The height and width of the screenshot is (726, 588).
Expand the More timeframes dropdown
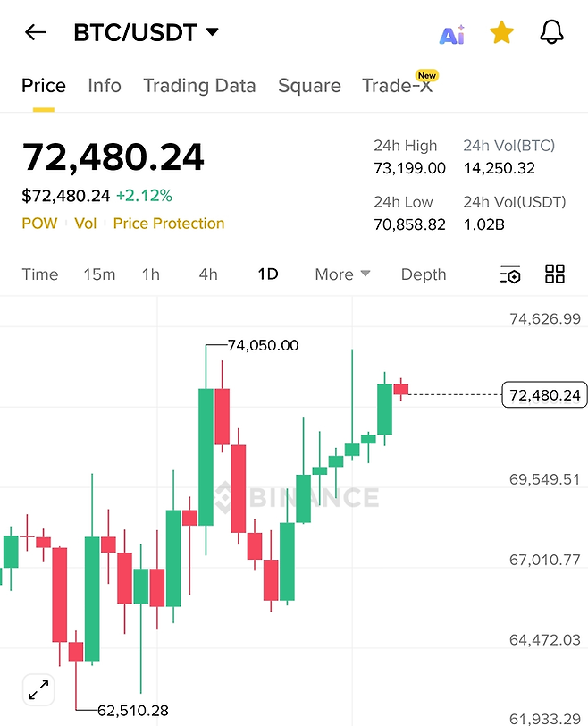point(342,274)
